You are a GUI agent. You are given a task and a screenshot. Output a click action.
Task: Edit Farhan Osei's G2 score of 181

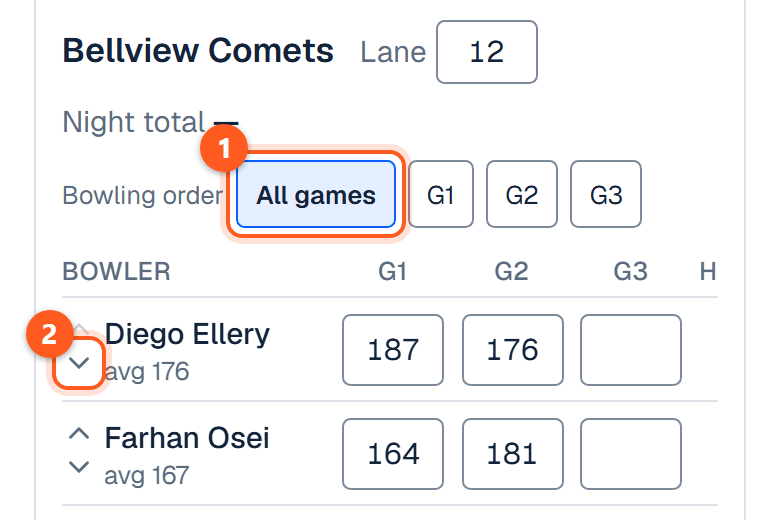pos(513,454)
